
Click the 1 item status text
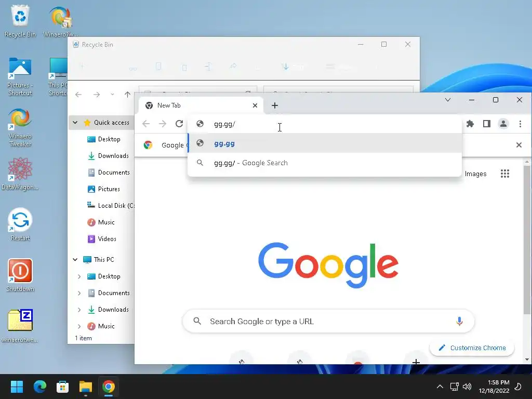point(83,338)
